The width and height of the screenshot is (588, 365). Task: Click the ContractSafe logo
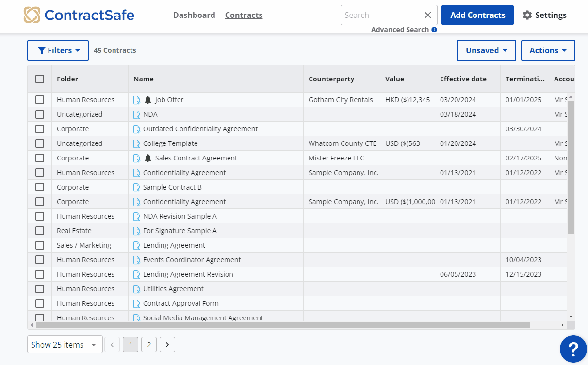pos(79,15)
